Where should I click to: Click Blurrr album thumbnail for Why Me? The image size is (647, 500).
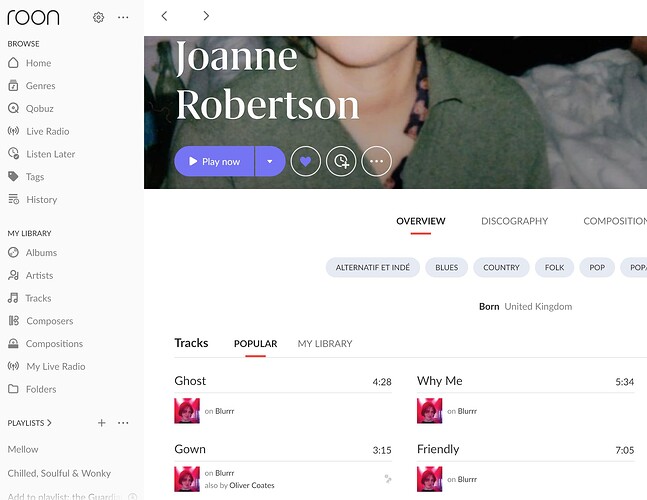click(x=430, y=410)
